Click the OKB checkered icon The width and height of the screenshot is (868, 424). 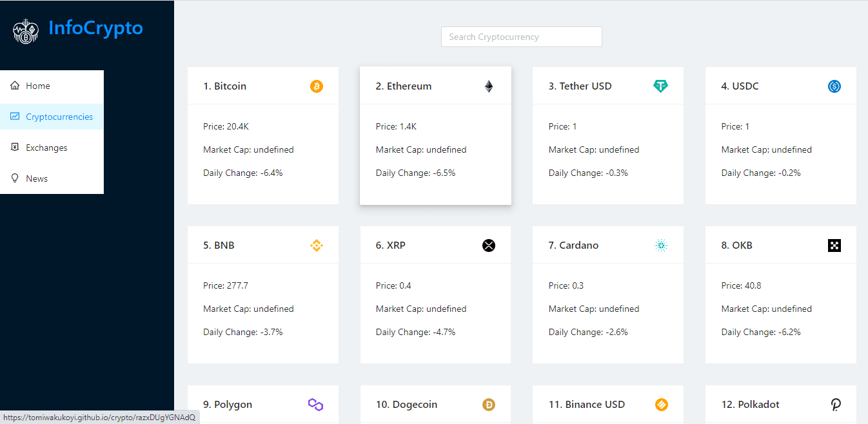click(834, 246)
